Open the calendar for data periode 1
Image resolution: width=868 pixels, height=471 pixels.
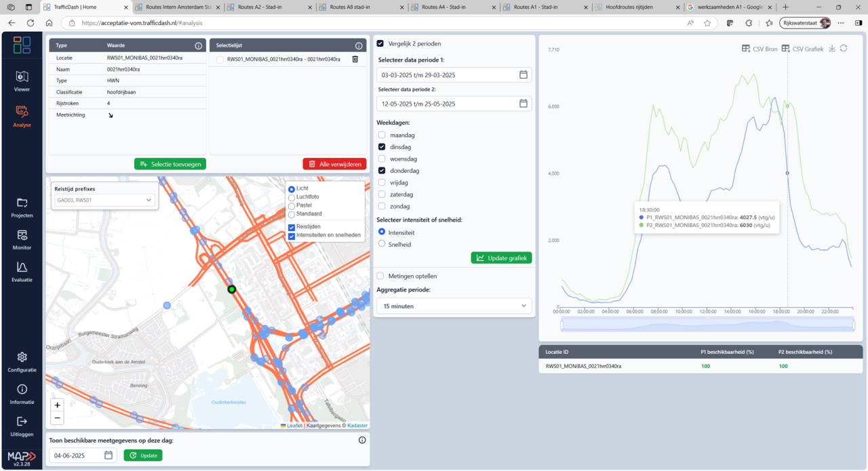pos(522,75)
